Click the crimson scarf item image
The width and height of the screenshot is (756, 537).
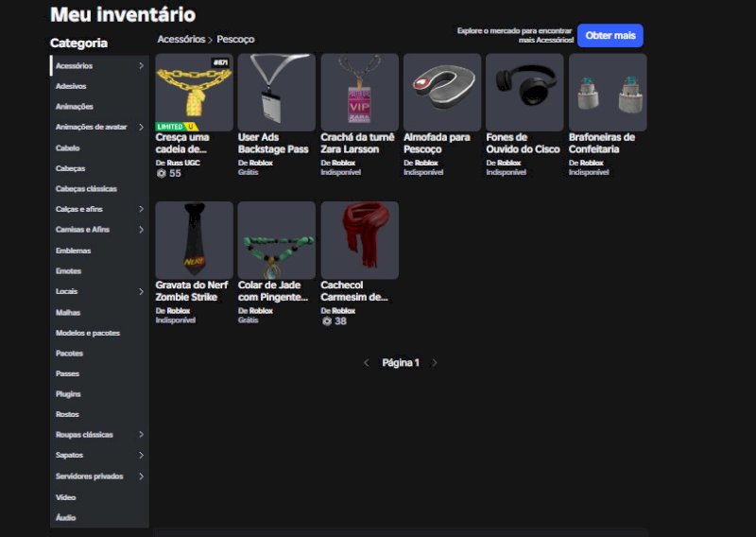359,240
